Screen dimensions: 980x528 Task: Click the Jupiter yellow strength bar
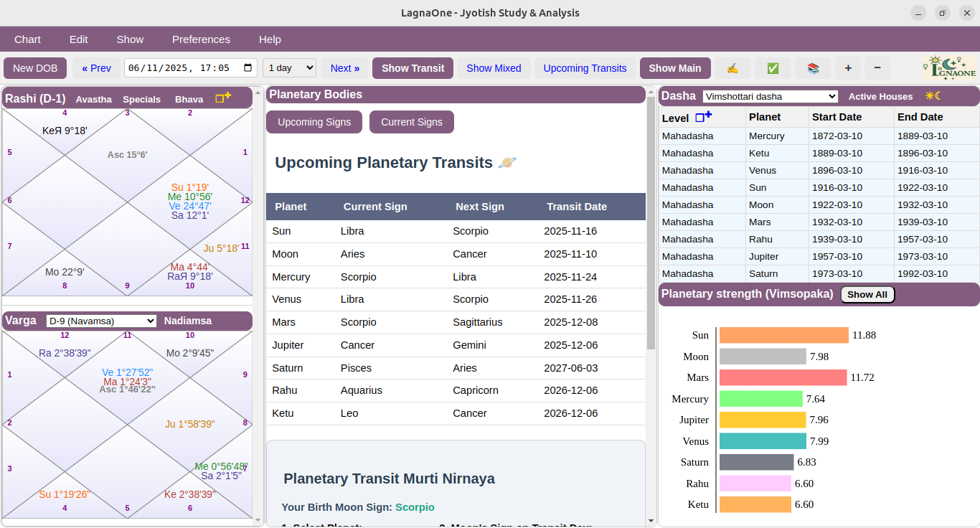pyautogui.click(x=763, y=420)
